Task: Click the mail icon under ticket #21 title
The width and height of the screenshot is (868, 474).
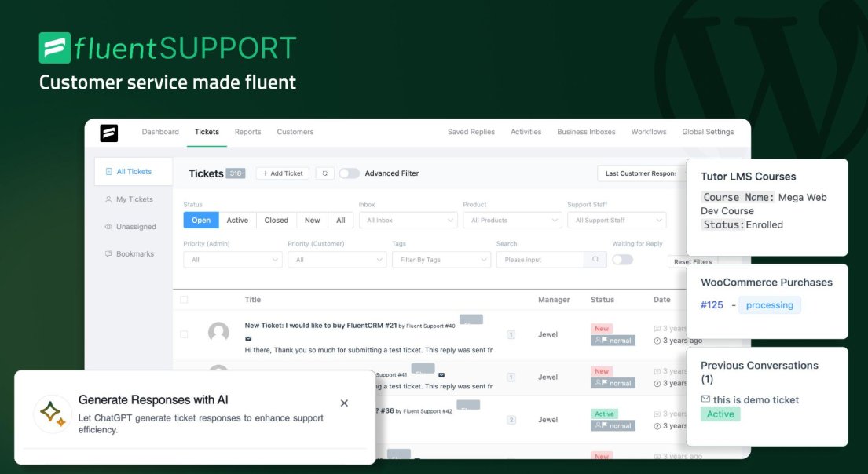Action: coord(248,338)
